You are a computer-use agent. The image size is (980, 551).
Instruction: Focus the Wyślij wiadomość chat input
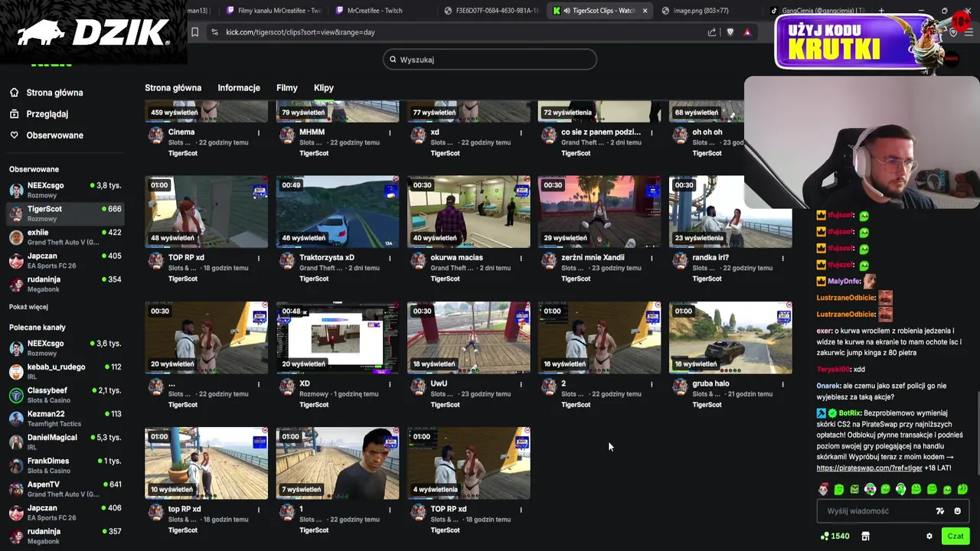(x=892, y=511)
